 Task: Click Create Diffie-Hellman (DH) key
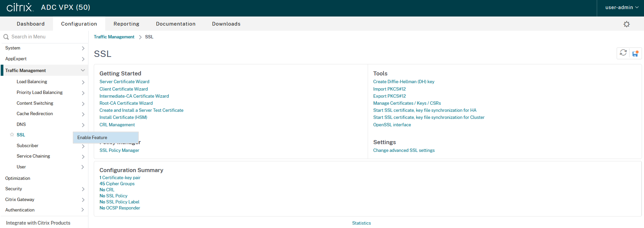[x=404, y=82]
